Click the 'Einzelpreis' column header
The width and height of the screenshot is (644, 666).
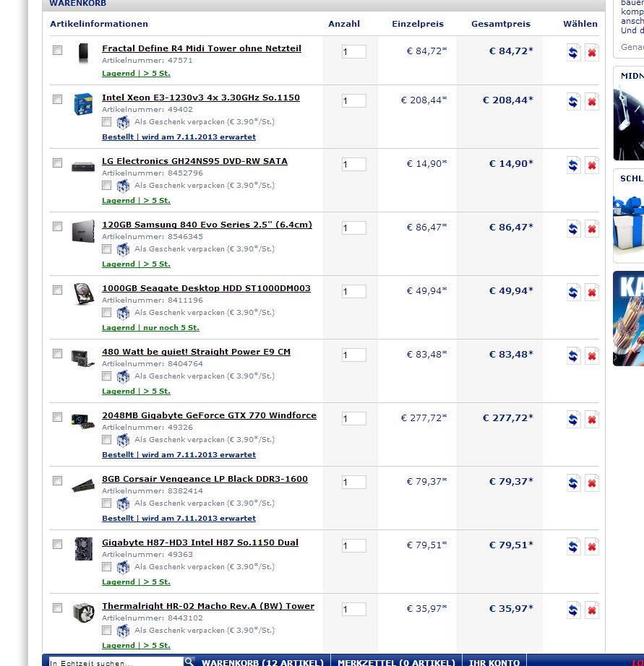click(418, 24)
